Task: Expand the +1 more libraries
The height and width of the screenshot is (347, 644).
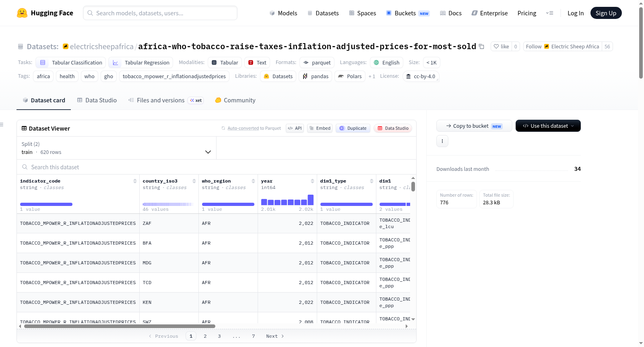Action: [372, 76]
